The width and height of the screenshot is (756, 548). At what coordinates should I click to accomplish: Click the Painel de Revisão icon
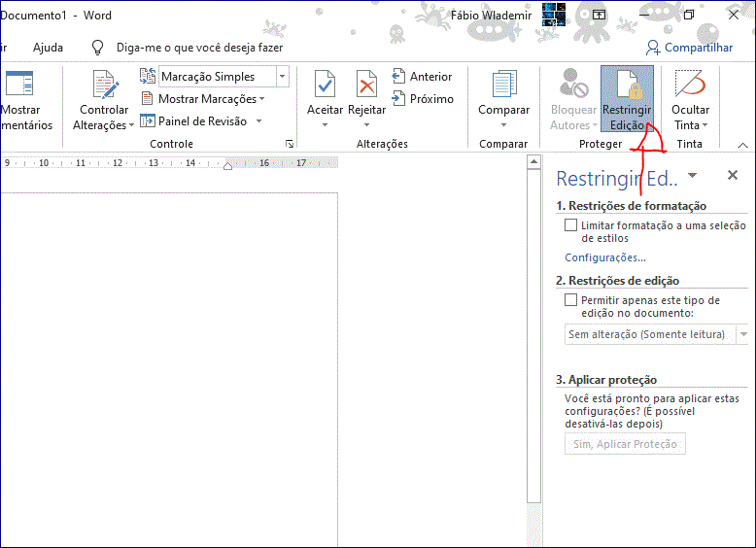[x=147, y=121]
